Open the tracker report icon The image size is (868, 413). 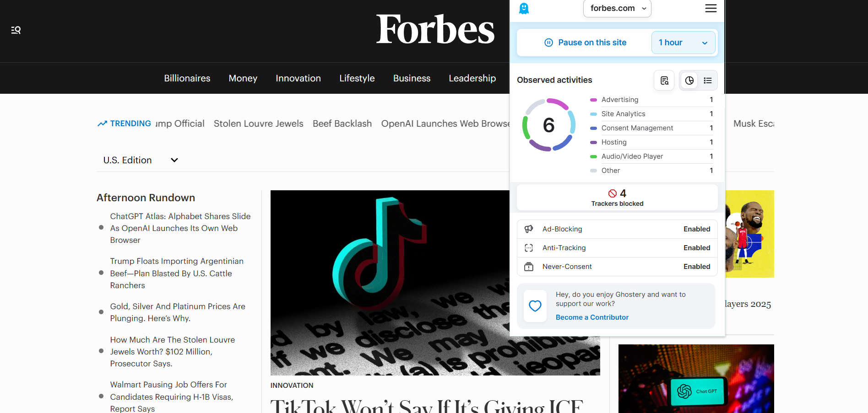(x=664, y=80)
